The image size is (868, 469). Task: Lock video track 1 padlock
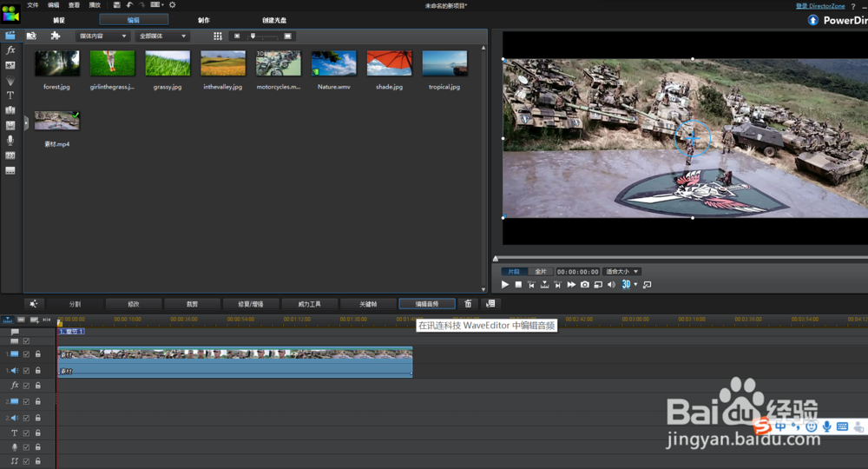[38, 354]
